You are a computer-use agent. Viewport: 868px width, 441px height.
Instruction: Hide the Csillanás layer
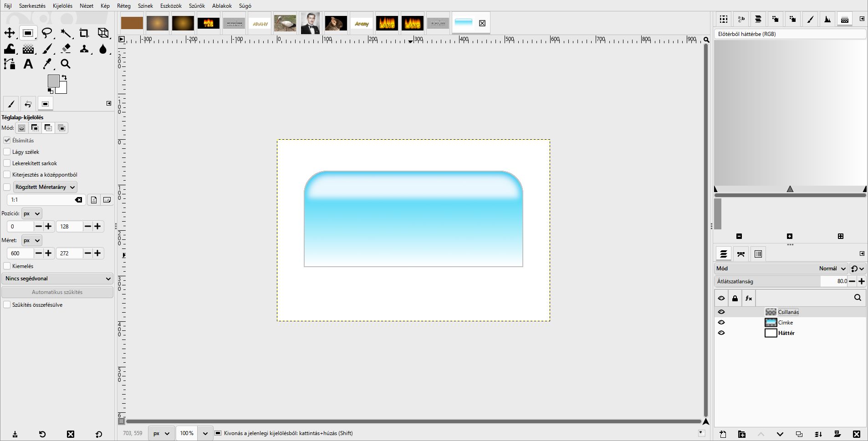[x=721, y=312]
